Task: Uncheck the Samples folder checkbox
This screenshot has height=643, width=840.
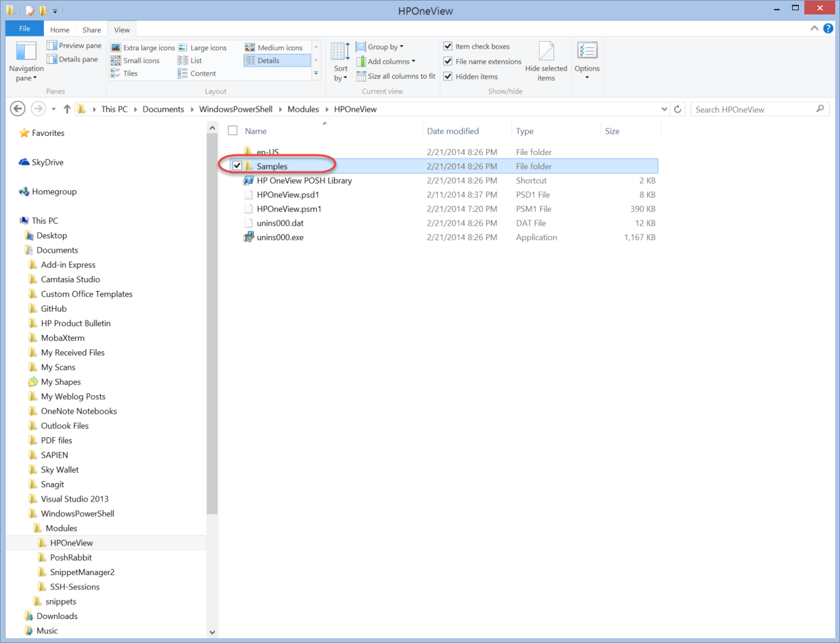Action: (x=237, y=166)
